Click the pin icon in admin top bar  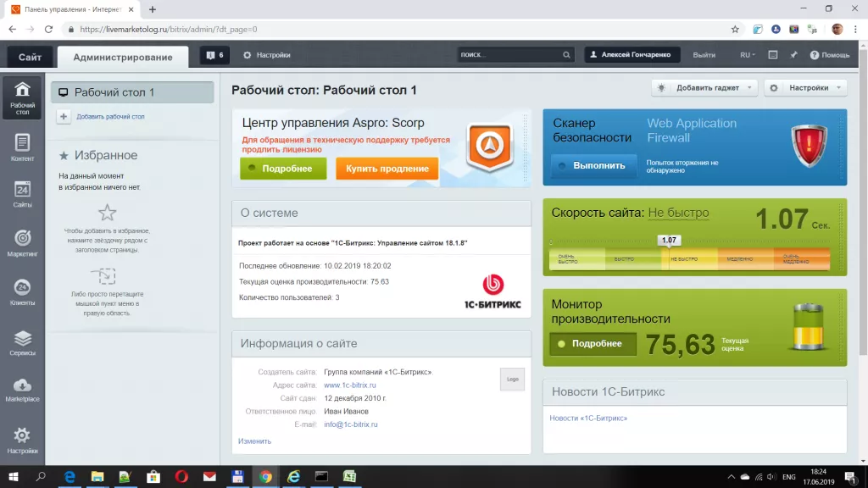(793, 55)
